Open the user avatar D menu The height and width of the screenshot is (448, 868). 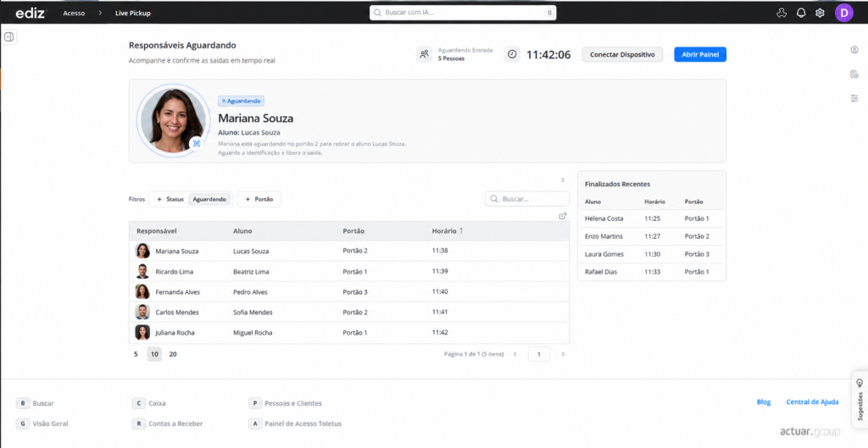[x=844, y=13]
